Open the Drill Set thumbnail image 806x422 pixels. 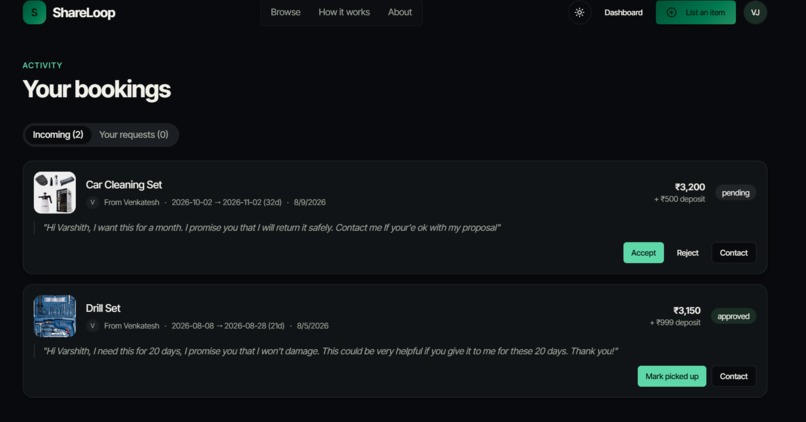pos(54,316)
